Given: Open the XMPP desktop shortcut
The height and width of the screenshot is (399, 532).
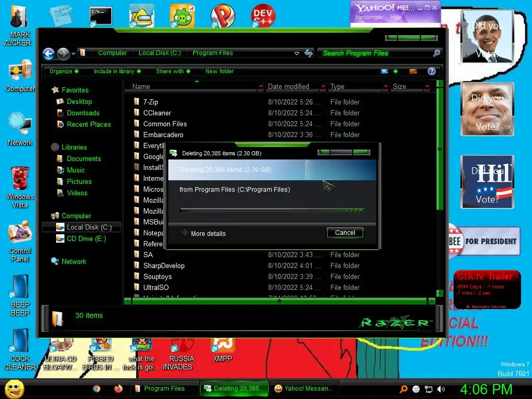Looking at the screenshot, I should [222, 350].
